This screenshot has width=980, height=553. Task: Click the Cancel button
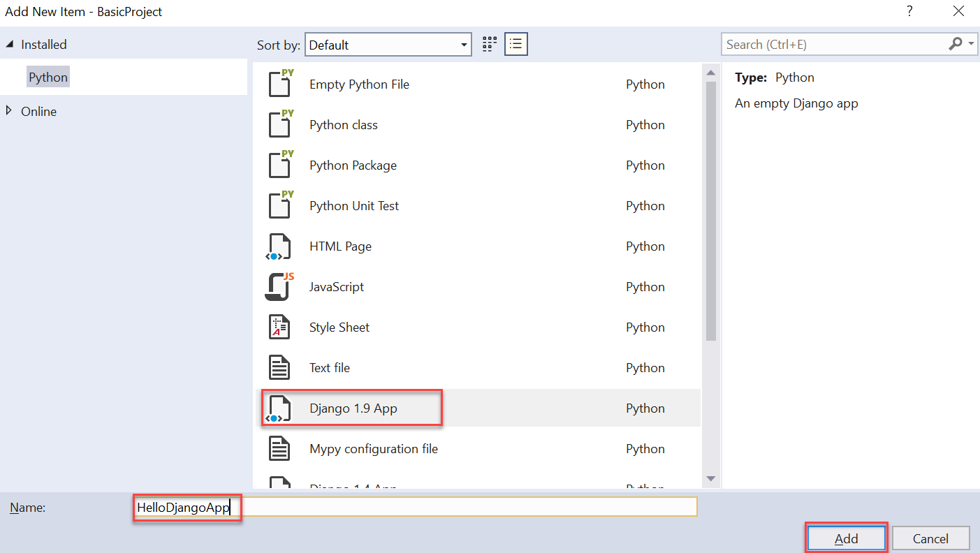930,538
